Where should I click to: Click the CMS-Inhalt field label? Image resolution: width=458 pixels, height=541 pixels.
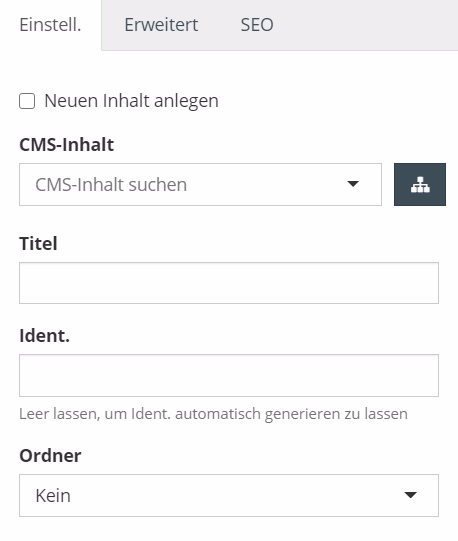coord(67,145)
